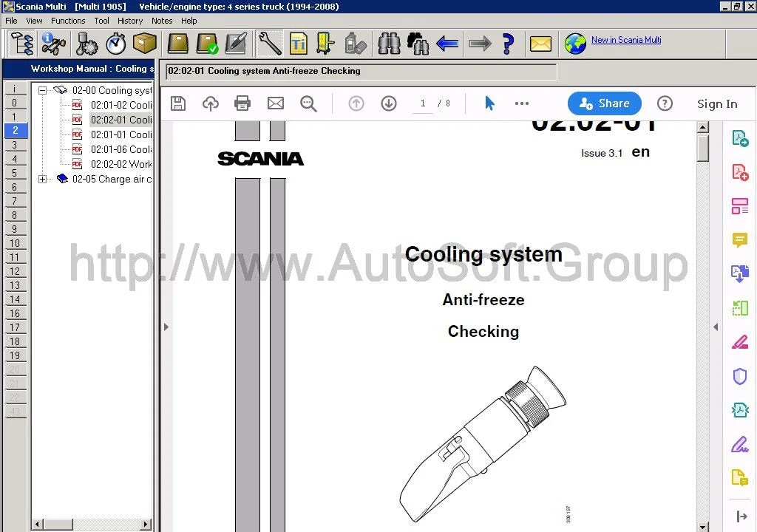Select the print icon in PDF toolbar

pyautogui.click(x=242, y=103)
